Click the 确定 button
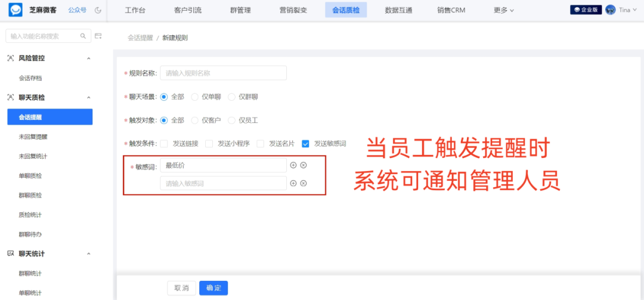The height and width of the screenshot is (300, 644). [x=213, y=288]
